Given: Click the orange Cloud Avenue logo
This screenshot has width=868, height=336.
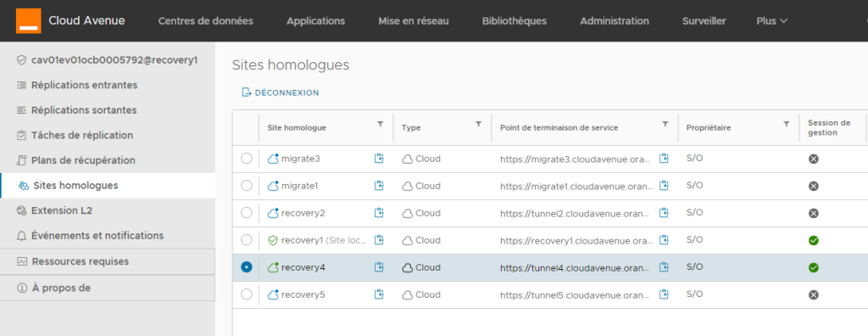Looking at the screenshot, I should tap(28, 20).
